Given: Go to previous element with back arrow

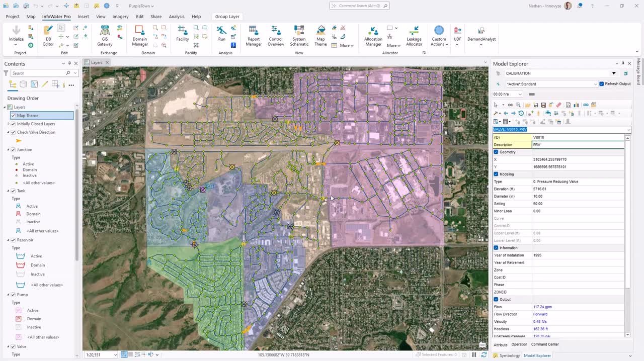Looking at the screenshot, I should point(506,113).
